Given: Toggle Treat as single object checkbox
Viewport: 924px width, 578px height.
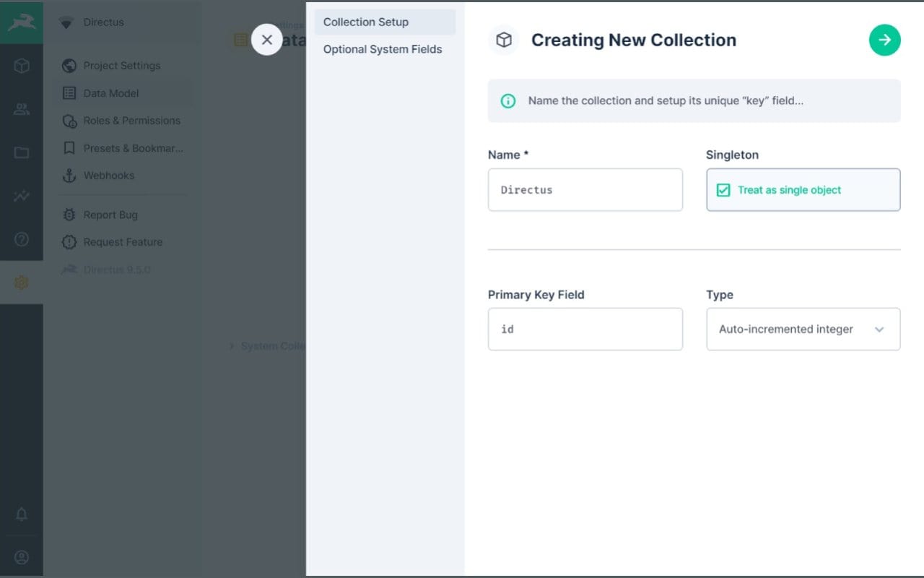Looking at the screenshot, I should 803,190.
